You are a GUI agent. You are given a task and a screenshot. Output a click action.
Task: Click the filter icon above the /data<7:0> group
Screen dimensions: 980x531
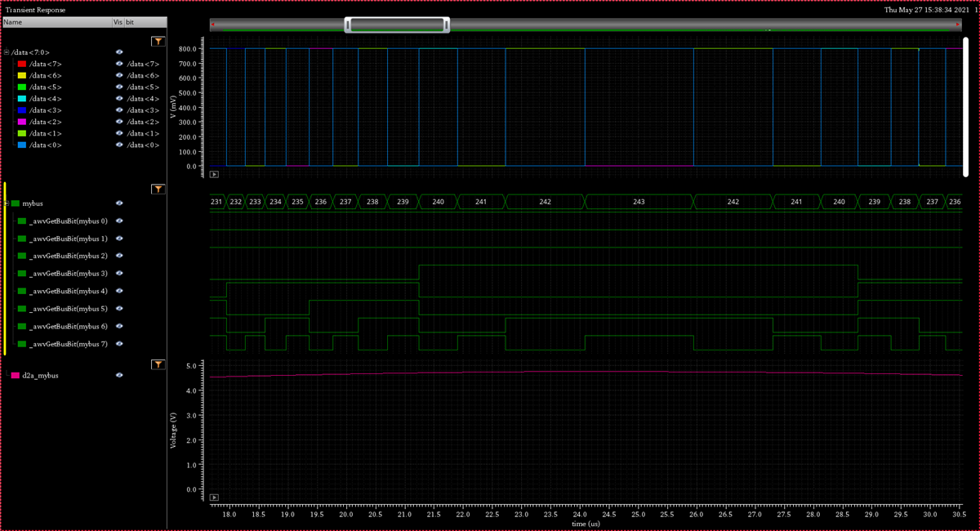pos(158,41)
